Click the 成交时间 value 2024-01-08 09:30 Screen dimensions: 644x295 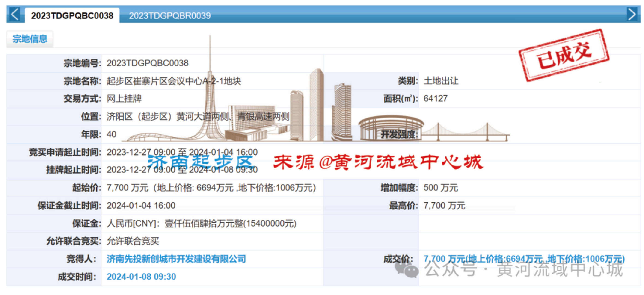point(141,277)
